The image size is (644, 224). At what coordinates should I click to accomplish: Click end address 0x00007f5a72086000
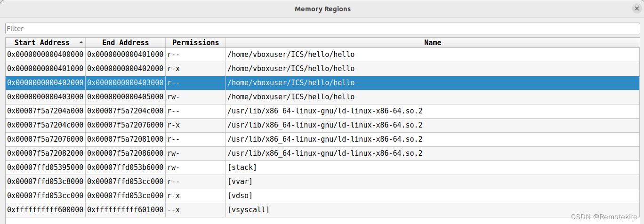125,153
